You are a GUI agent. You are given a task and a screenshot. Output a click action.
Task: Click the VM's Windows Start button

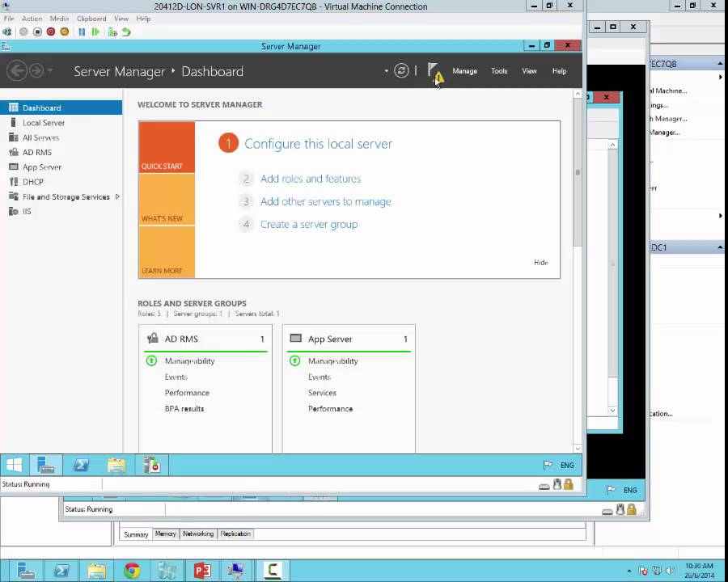coord(15,465)
